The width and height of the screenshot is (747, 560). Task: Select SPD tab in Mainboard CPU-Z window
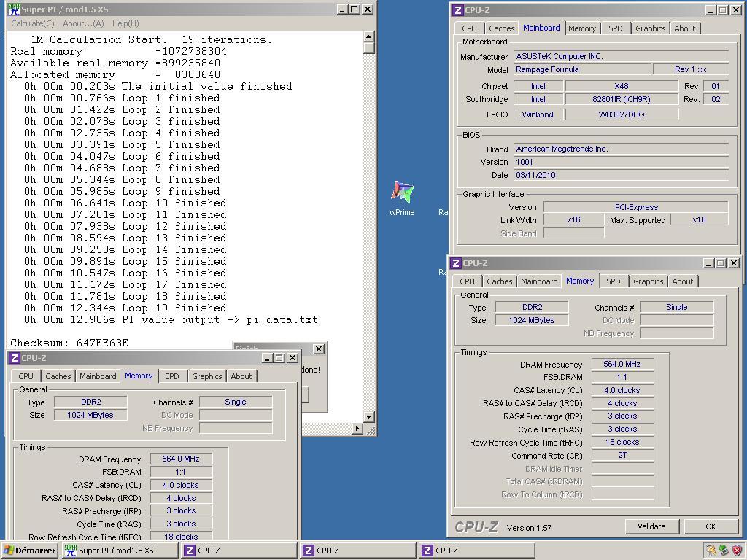[616, 28]
